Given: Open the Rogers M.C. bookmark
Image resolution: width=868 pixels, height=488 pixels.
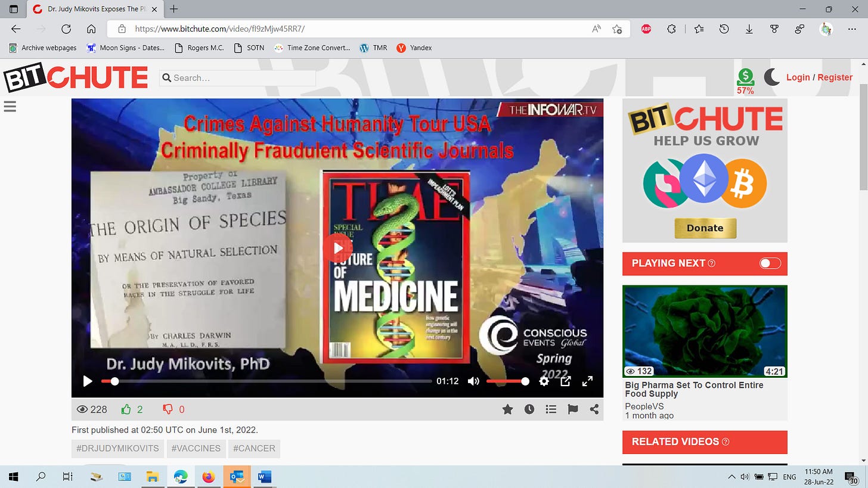Looking at the screenshot, I should tap(199, 48).
